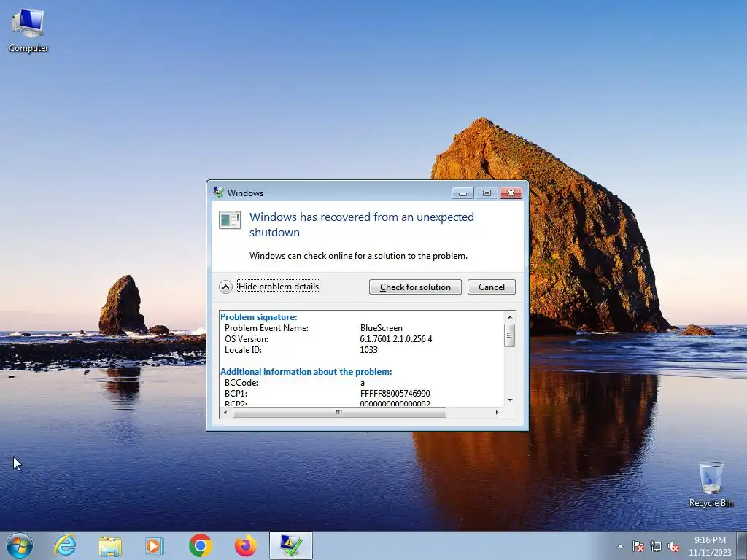The image size is (747, 560).
Task: Launch Internet Explorer from the taskbar
Action: (x=65, y=545)
